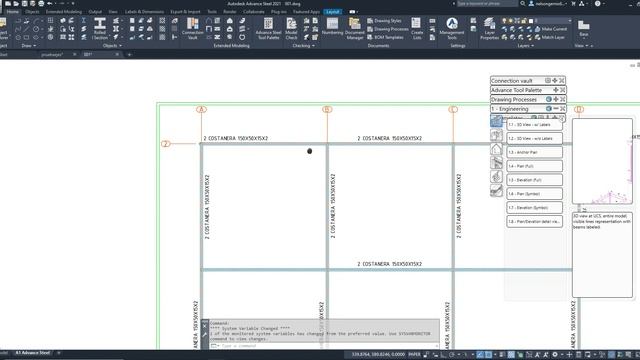640x360 pixels.
Task: Select the first blue drawing category icon in palette
Action: point(496,121)
